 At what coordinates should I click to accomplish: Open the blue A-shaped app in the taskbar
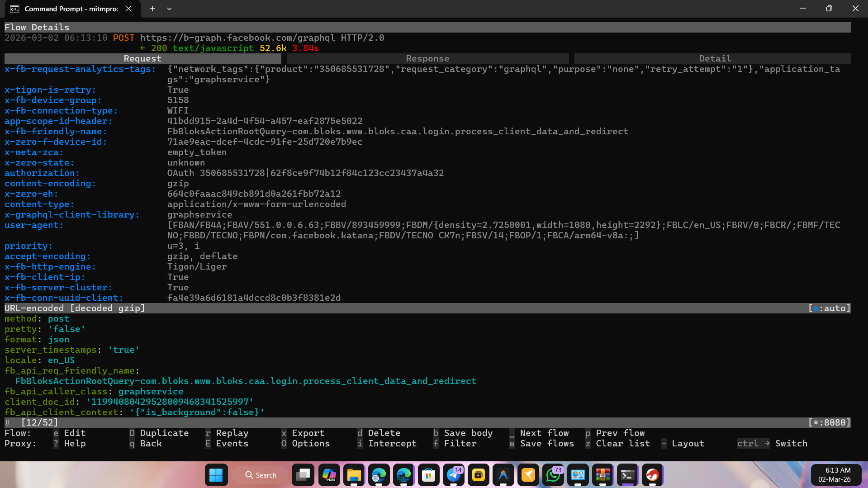click(503, 475)
